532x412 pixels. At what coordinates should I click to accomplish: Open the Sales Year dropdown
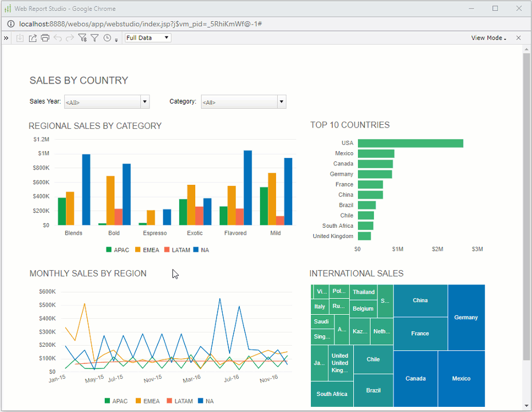[145, 102]
